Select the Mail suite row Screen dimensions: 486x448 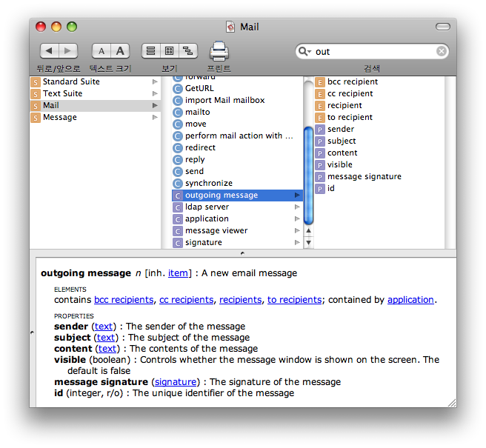click(x=95, y=106)
